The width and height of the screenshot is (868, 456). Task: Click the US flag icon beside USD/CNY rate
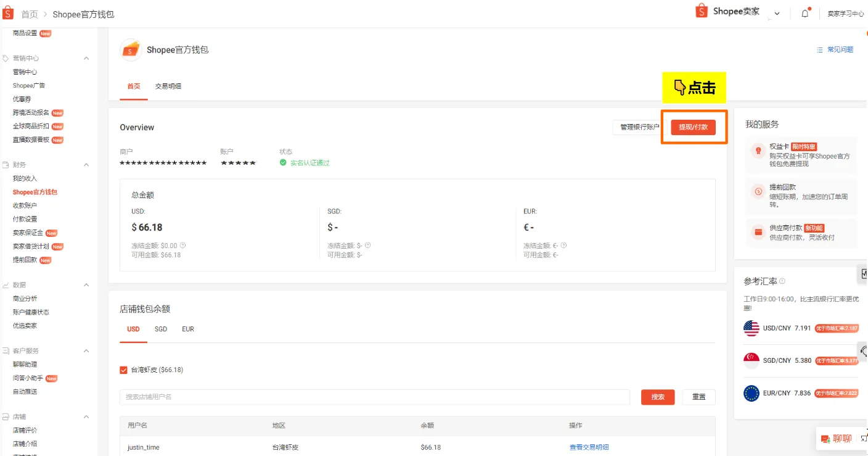pos(751,328)
